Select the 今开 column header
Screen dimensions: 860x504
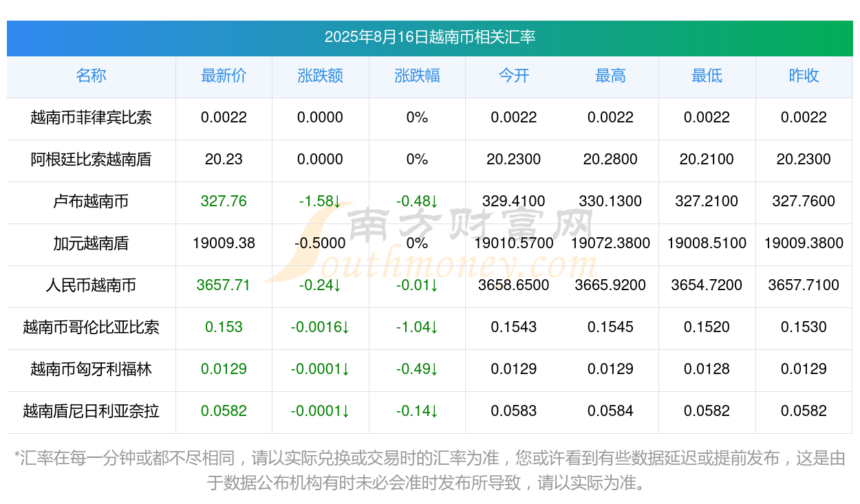tap(514, 76)
